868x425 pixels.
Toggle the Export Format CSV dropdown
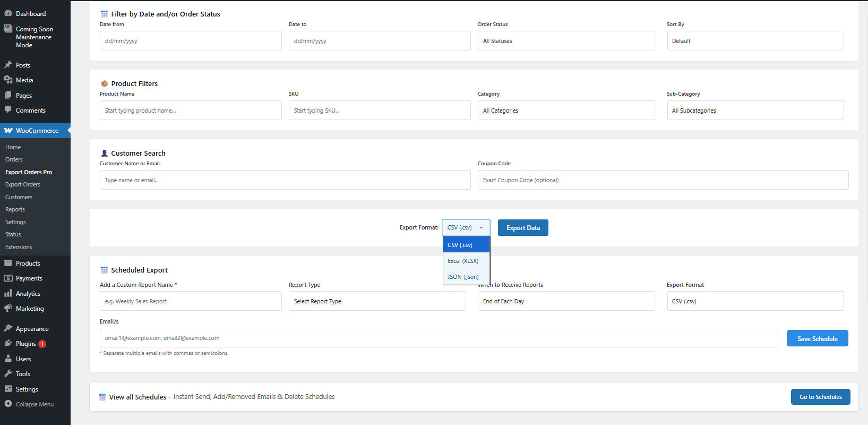coord(466,227)
